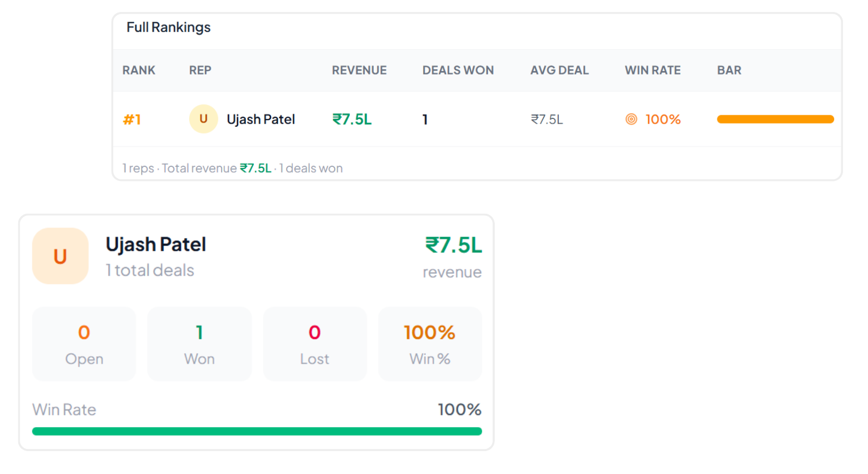Viewport: 868px width, 474px height.
Task: Open Ujash Patel in rankings table
Action: tap(261, 119)
